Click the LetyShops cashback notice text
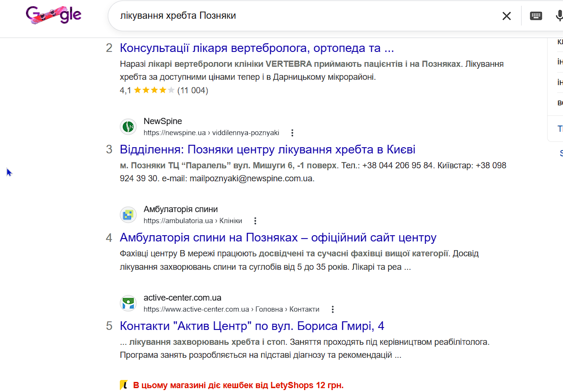The image size is (563, 392). pyautogui.click(x=238, y=385)
